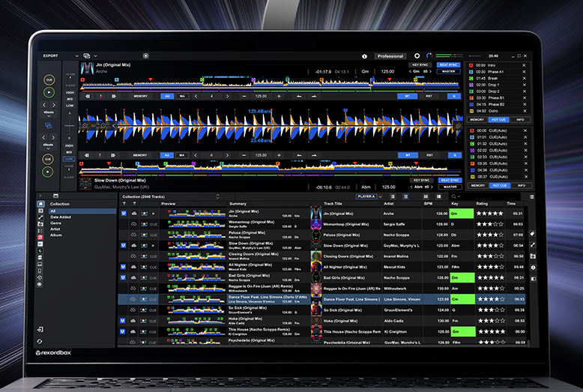Open the Apple Music icon in sidebar
Screen dimensions: 583x392
(x=40, y=238)
